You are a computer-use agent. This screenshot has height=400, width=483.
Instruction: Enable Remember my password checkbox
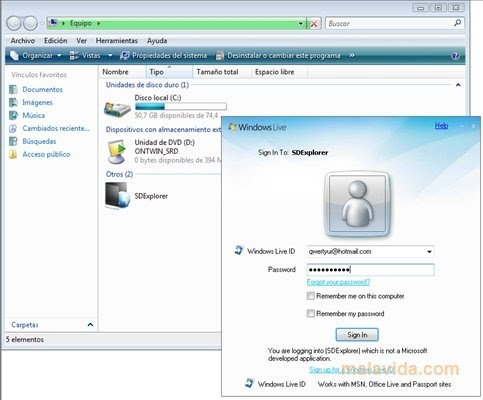(310, 314)
